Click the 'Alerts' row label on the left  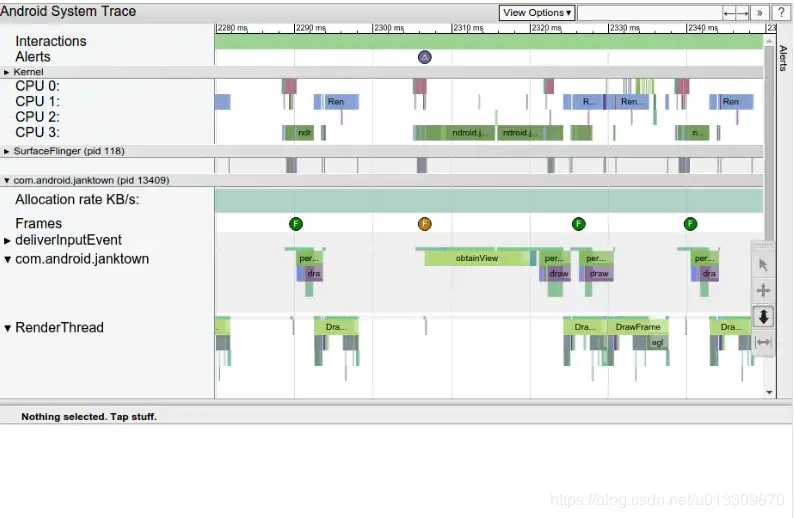tap(33, 57)
